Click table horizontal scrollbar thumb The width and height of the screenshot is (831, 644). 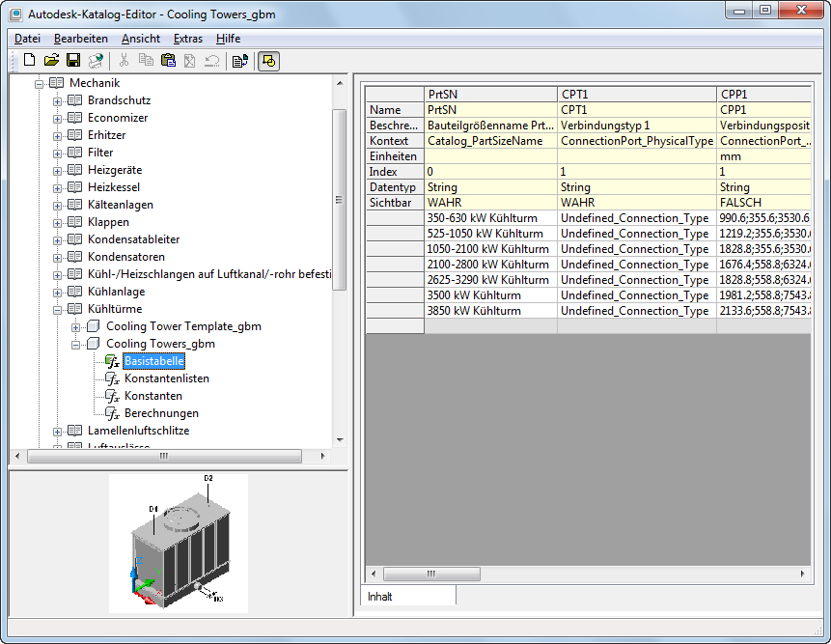[x=431, y=574]
